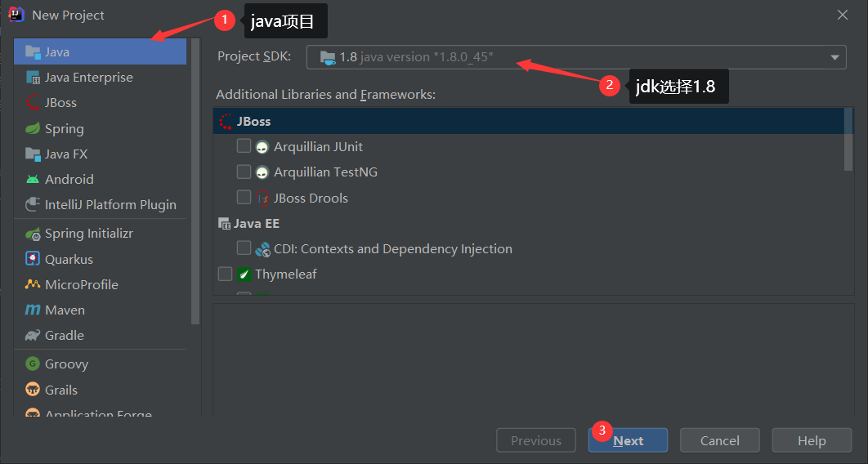Click the Arquillian JUnit alien icon
The image size is (868, 464).
[x=262, y=147]
